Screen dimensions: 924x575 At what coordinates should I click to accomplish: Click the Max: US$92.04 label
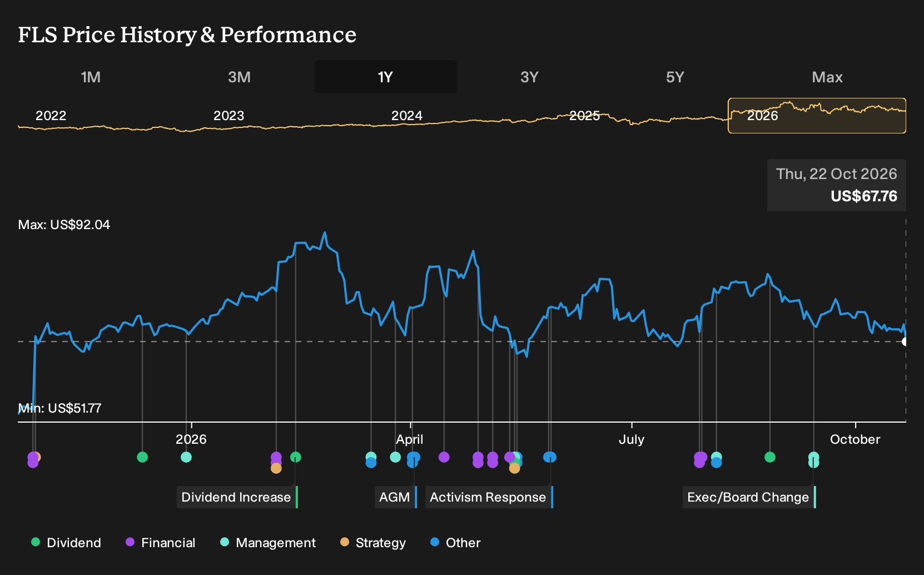click(64, 225)
